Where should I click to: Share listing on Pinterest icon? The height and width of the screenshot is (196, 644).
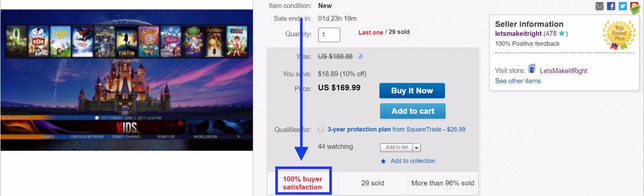[635, 7]
